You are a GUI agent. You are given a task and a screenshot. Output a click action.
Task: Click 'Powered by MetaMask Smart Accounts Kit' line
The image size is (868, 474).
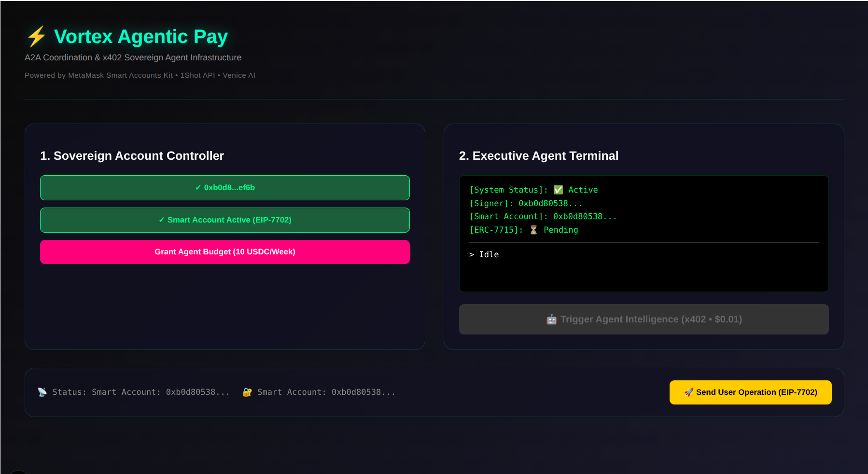click(x=140, y=75)
